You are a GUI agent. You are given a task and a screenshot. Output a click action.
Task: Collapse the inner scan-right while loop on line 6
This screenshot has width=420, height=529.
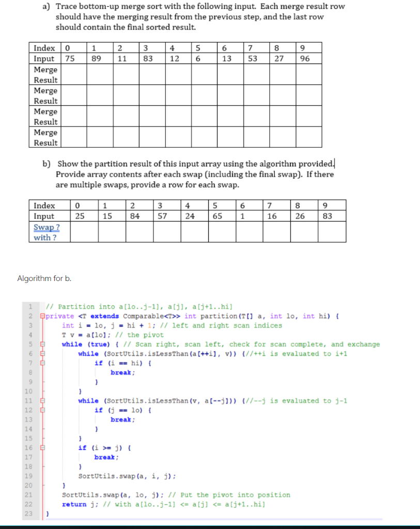(x=42, y=354)
